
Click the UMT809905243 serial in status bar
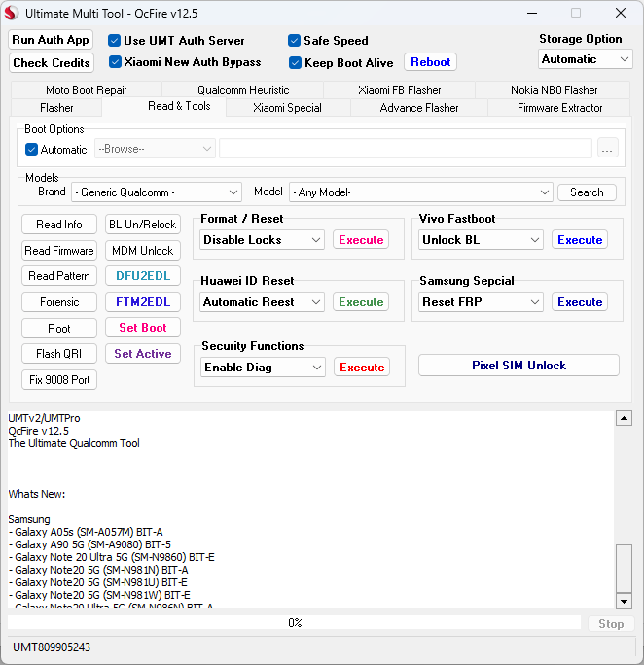point(52,647)
